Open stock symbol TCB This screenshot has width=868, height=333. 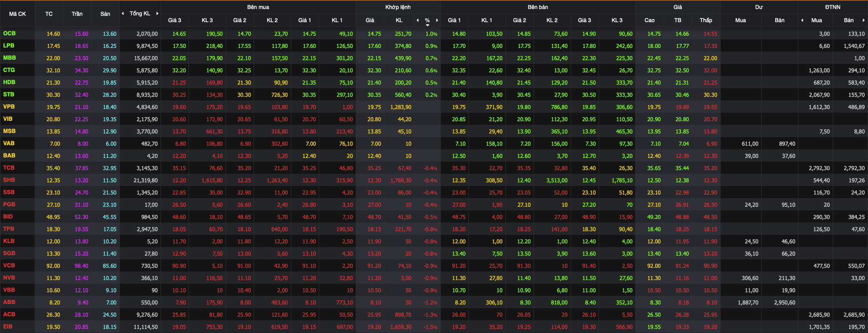[x=9, y=168]
